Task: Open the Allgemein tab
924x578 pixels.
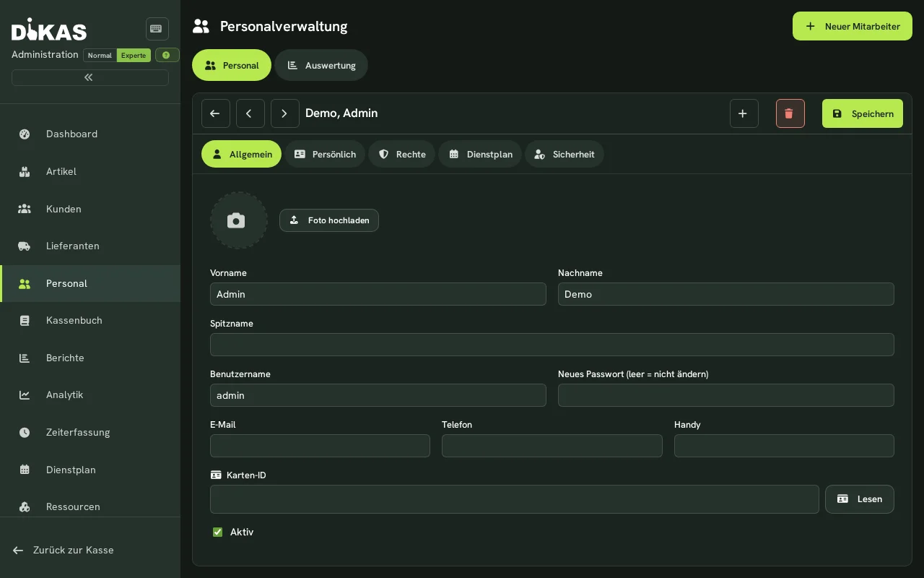Action: pos(241,154)
